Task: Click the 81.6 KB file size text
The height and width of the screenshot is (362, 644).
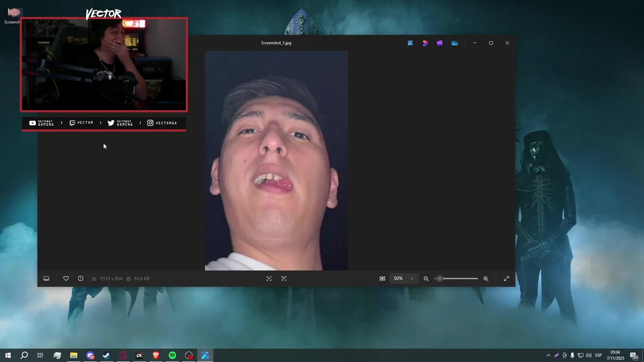Action: 141,279
